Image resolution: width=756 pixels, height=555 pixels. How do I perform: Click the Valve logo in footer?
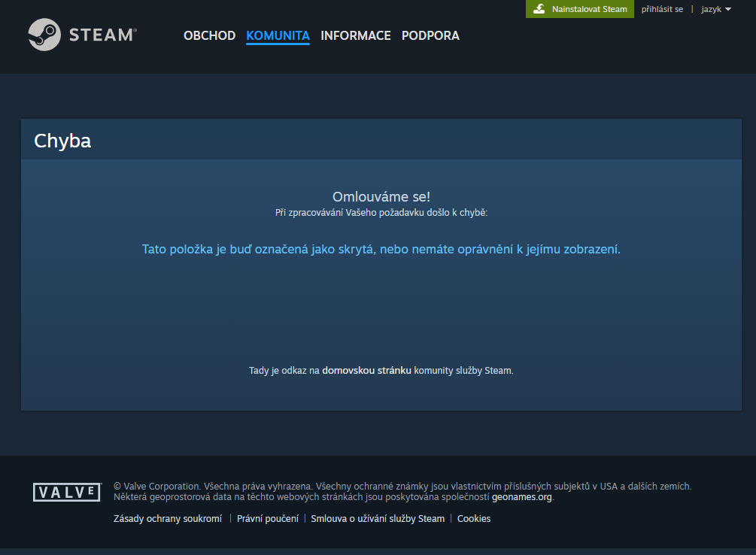coord(67,492)
